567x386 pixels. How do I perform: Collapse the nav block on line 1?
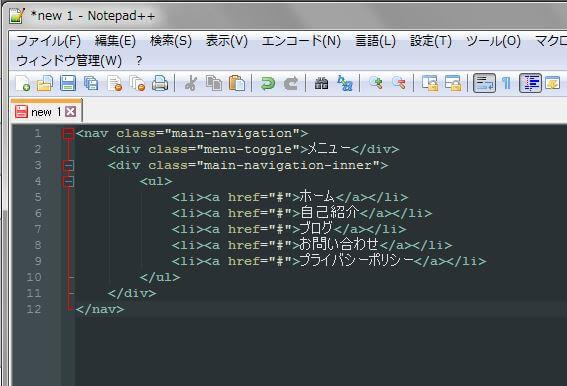(x=68, y=133)
